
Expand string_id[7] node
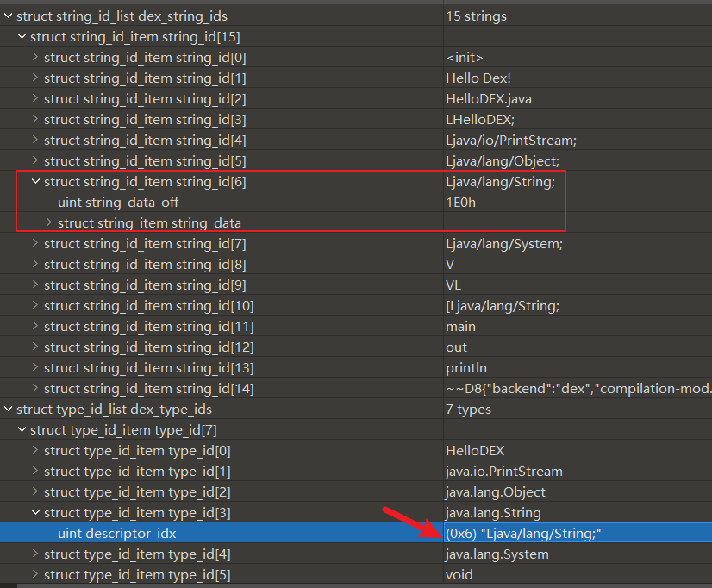(x=35, y=243)
